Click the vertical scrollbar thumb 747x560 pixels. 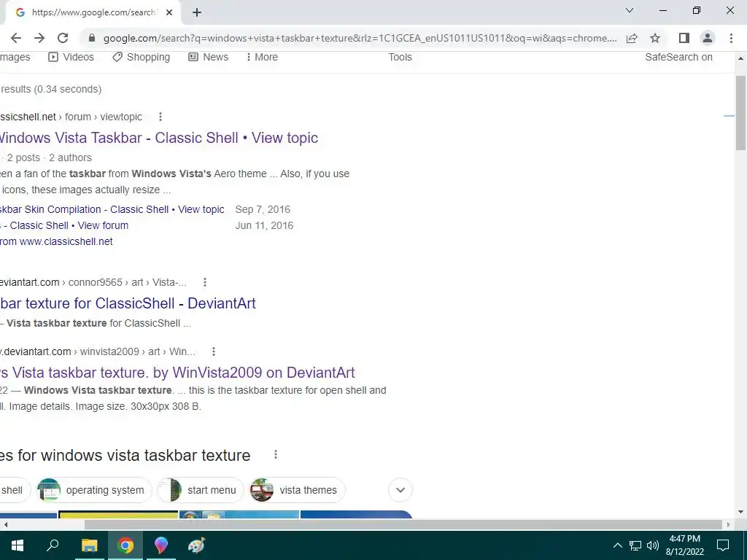[740, 113]
